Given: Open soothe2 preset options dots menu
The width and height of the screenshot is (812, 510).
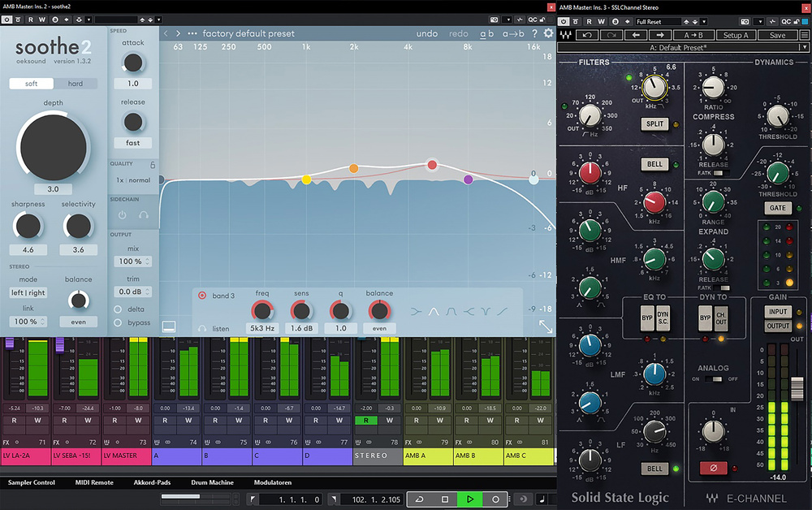Looking at the screenshot, I should coord(192,33).
